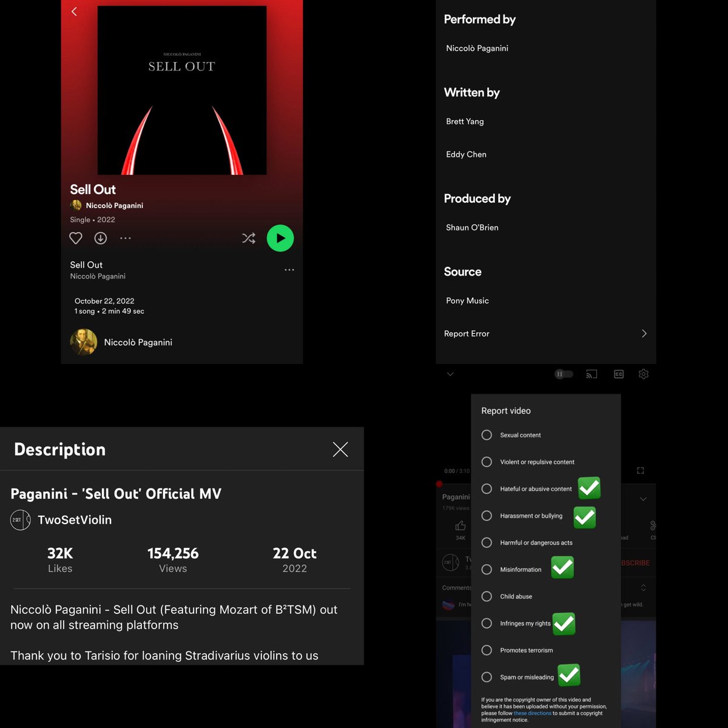
Task: Expand the Comments section
Action: 644,588
